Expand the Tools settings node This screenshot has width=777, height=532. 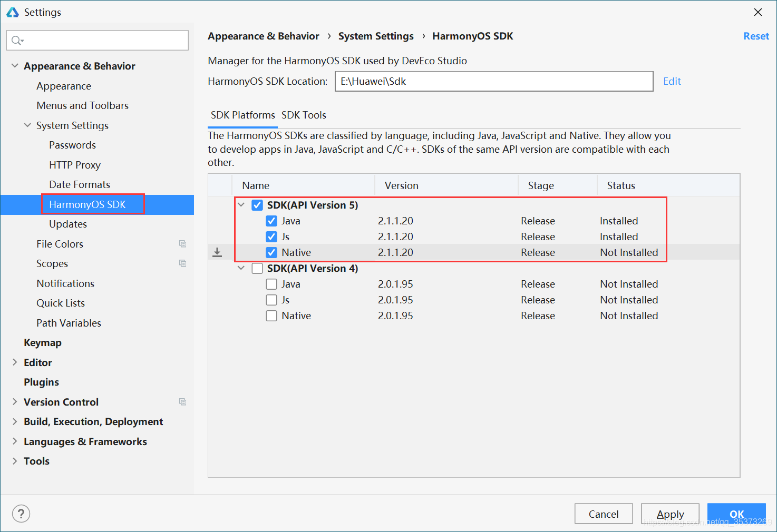click(x=15, y=461)
